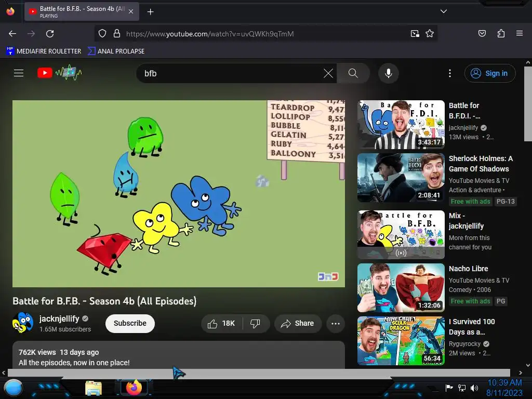Viewport: 532px width, 399px height.
Task: Click the Firefox logo in title bar
Action: [10, 11]
